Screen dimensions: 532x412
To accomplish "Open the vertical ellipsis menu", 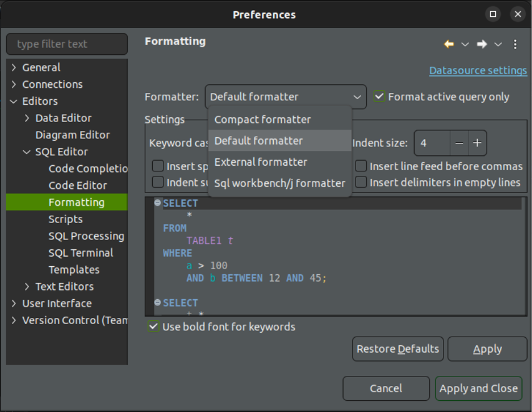I will click(x=514, y=44).
